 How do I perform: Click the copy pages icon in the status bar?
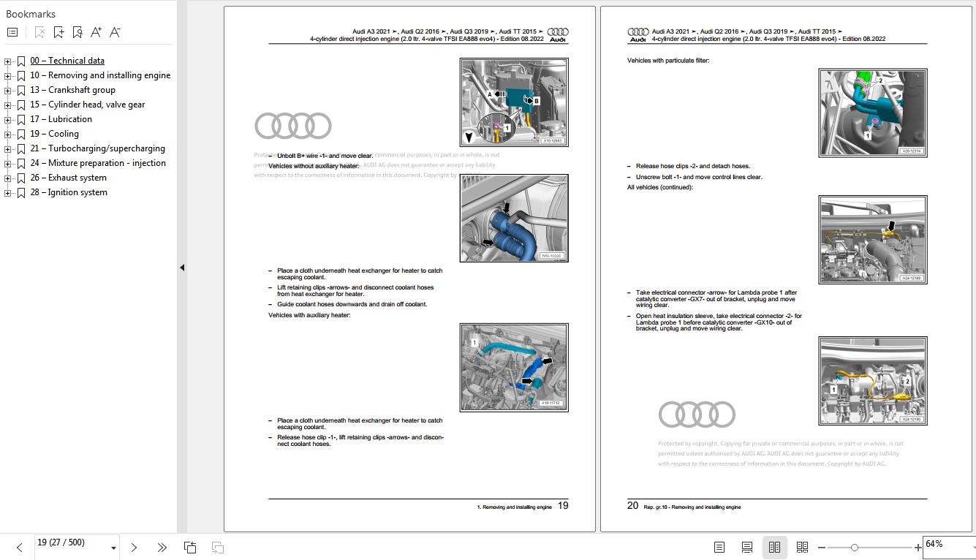pos(190,548)
